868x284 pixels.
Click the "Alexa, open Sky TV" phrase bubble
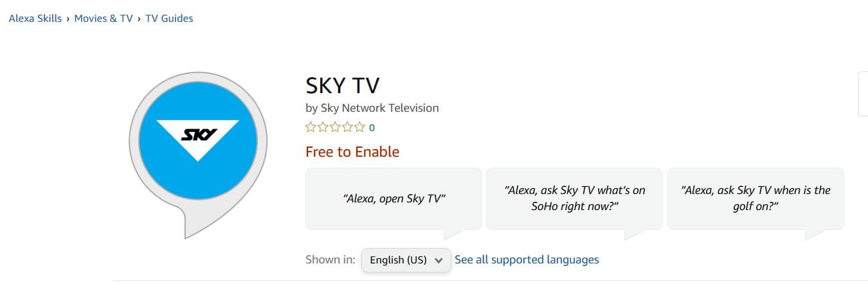(x=393, y=199)
